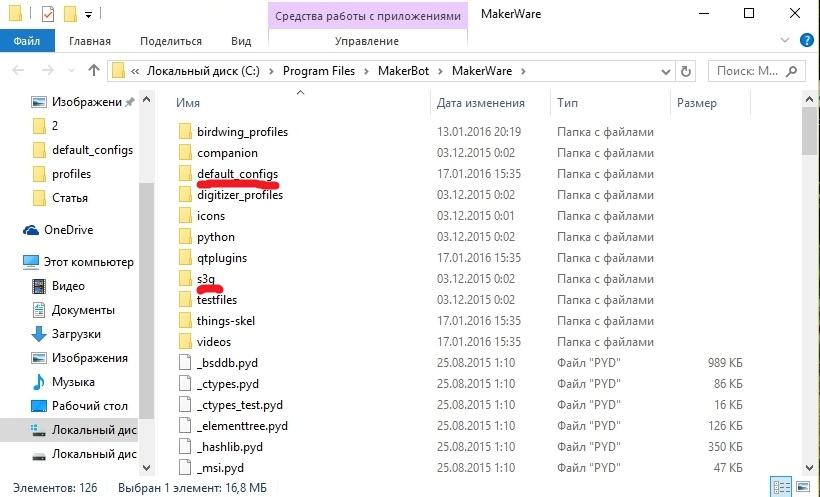820x497 pixels.
Task: Refresh the folder view
Action: click(686, 71)
